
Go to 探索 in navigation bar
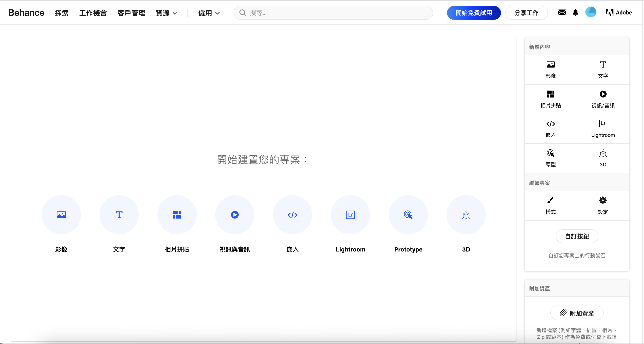(62, 13)
